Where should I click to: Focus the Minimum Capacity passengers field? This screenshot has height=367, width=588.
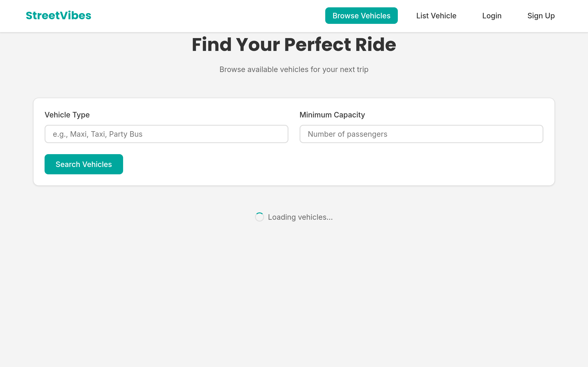pos(421,134)
